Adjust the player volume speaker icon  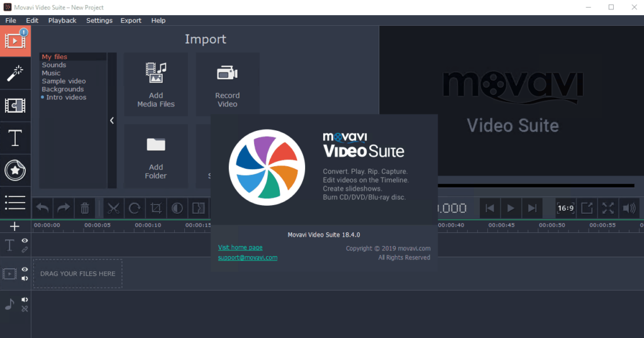(x=629, y=208)
